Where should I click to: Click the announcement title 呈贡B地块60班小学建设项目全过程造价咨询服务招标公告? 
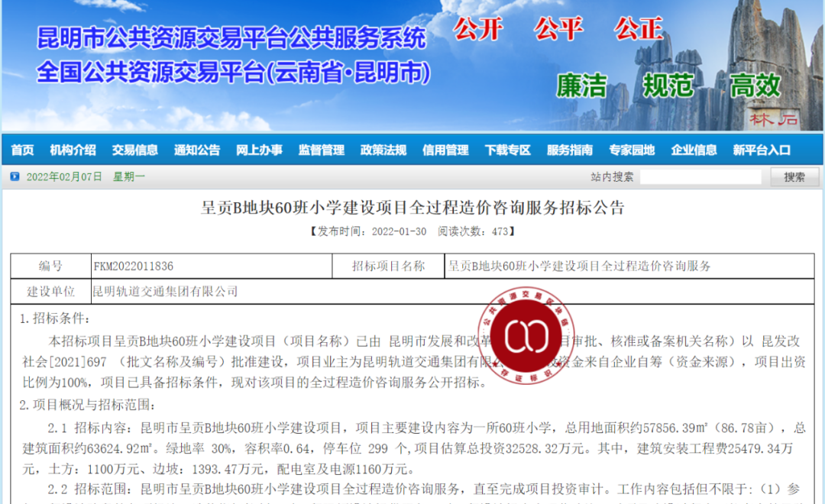pyautogui.click(x=412, y=208)
